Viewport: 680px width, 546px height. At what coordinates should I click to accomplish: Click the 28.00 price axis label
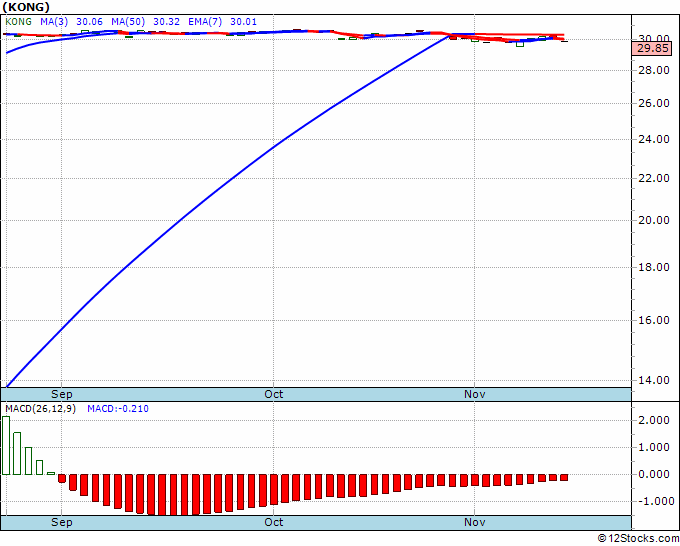pos(654,70)
